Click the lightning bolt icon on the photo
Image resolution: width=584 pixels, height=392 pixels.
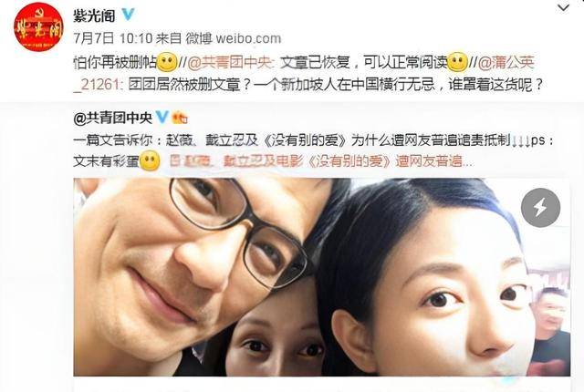tap(540, 208)
